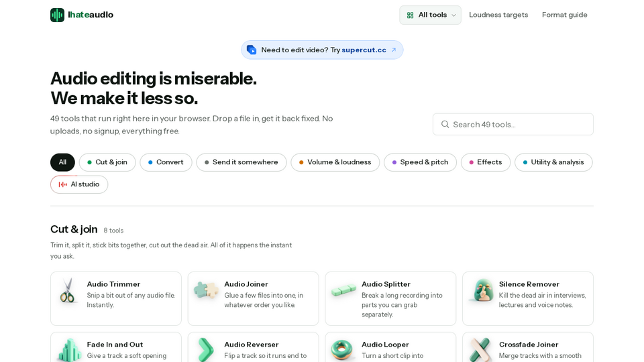Select the All filter pill
This screenshot has width=644, height=362.
point(62,162)
